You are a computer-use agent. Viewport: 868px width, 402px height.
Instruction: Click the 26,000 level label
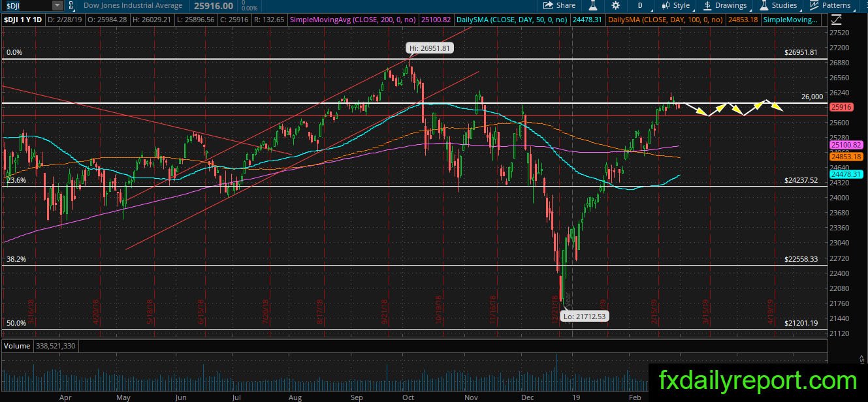(x=812, y=97)
